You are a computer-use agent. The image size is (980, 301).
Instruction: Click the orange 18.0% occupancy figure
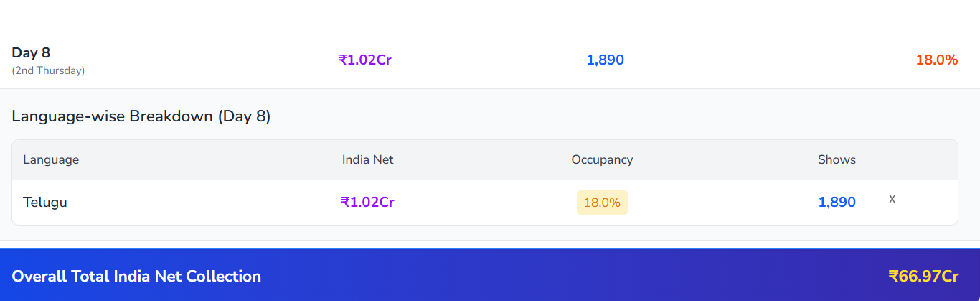coord(936,60)
